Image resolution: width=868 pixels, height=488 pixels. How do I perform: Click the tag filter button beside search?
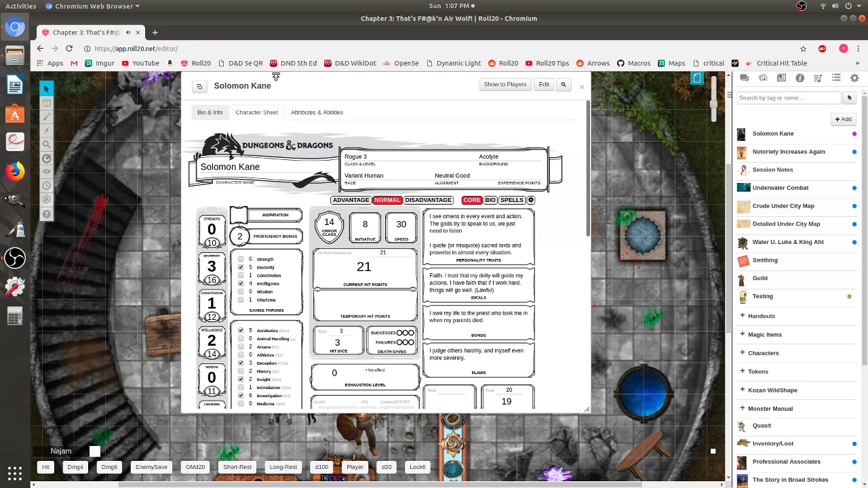coord(849,98)
